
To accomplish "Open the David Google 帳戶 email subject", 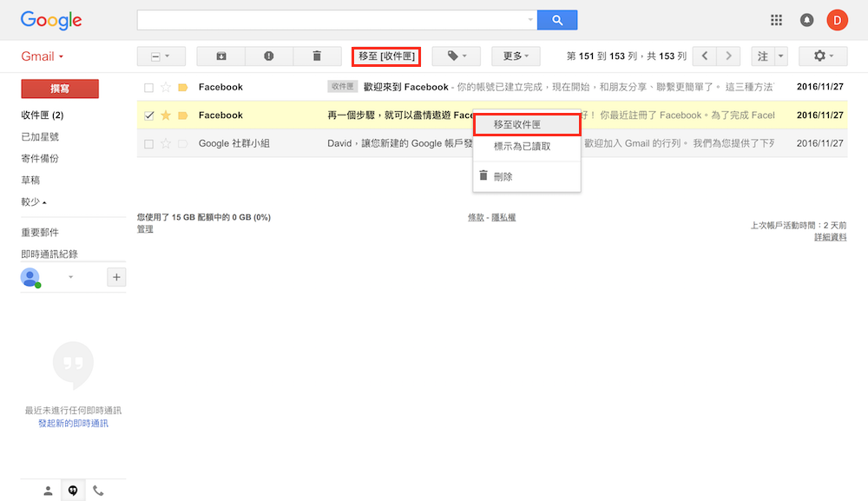I will [399, 143].
